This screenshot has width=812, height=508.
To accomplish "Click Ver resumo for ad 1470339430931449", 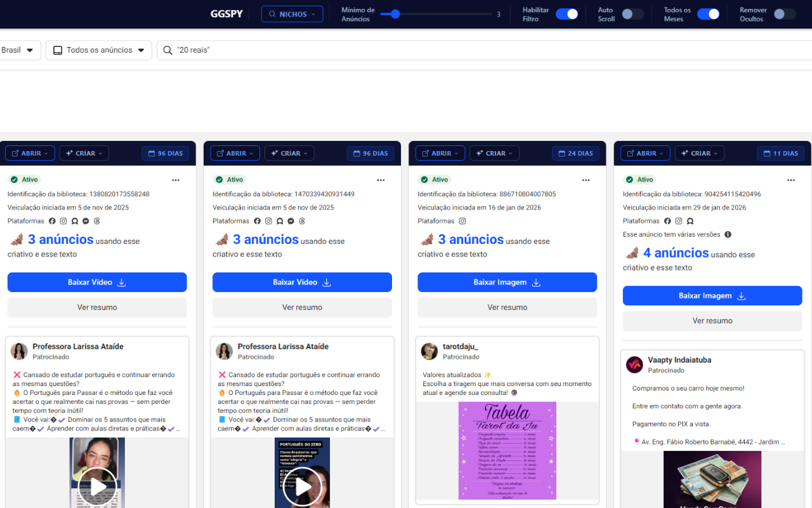I will click(x=302, y=307).
